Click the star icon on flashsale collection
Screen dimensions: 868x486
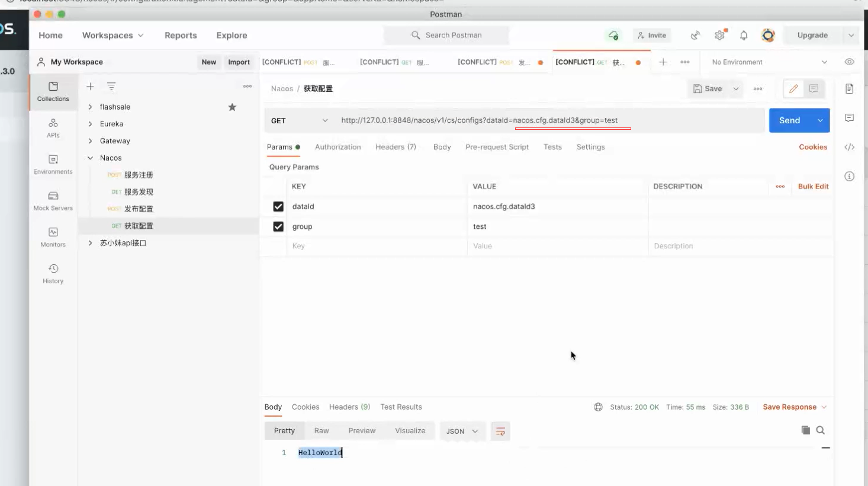click(x=232, y=107)
